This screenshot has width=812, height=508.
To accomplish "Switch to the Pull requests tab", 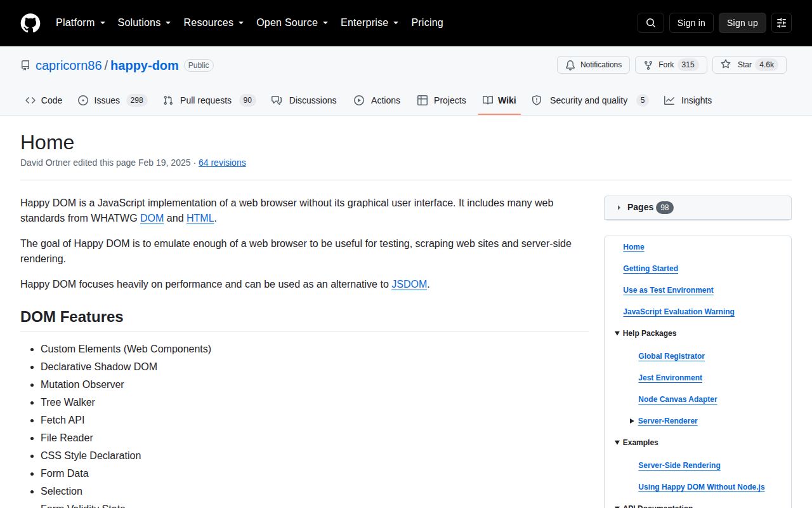I will 209,100.
